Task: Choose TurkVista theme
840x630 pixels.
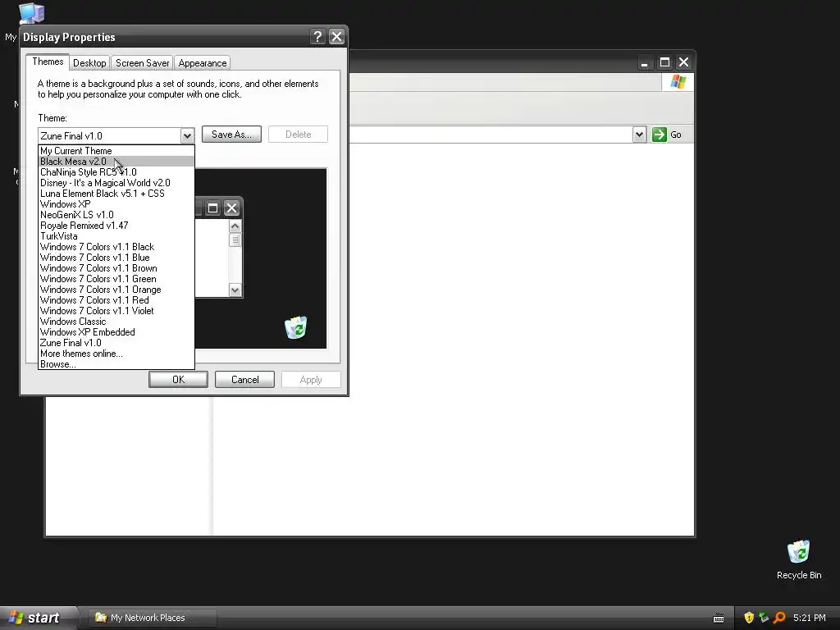Action: [116, 236]
